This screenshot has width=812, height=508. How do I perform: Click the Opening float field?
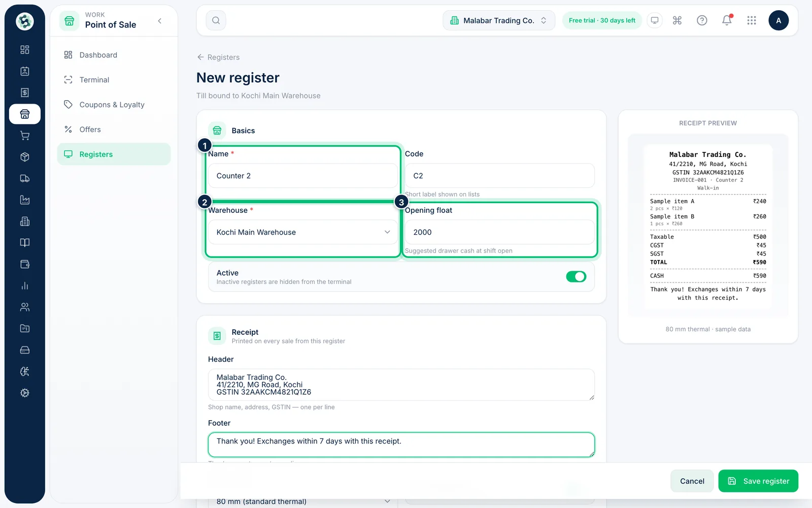[x=499, y=232]
